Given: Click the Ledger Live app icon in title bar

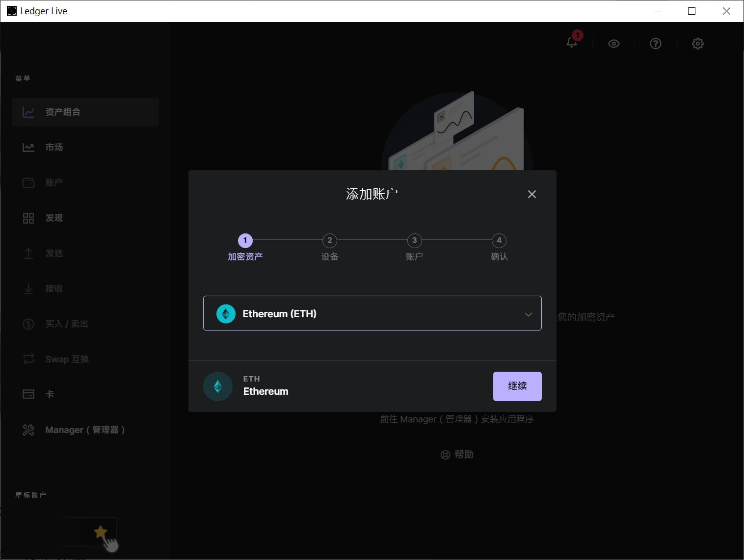Looking at the screenshot, I should (x=11, y=11).
